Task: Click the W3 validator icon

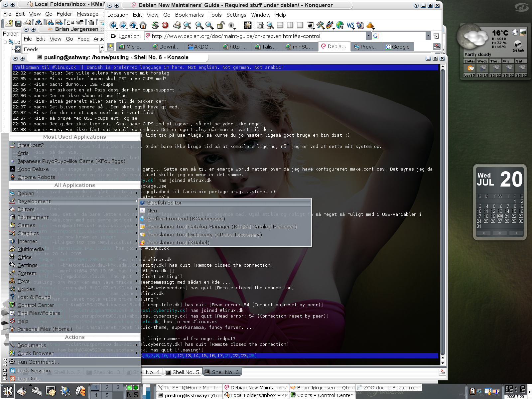Action: (350, 25)
